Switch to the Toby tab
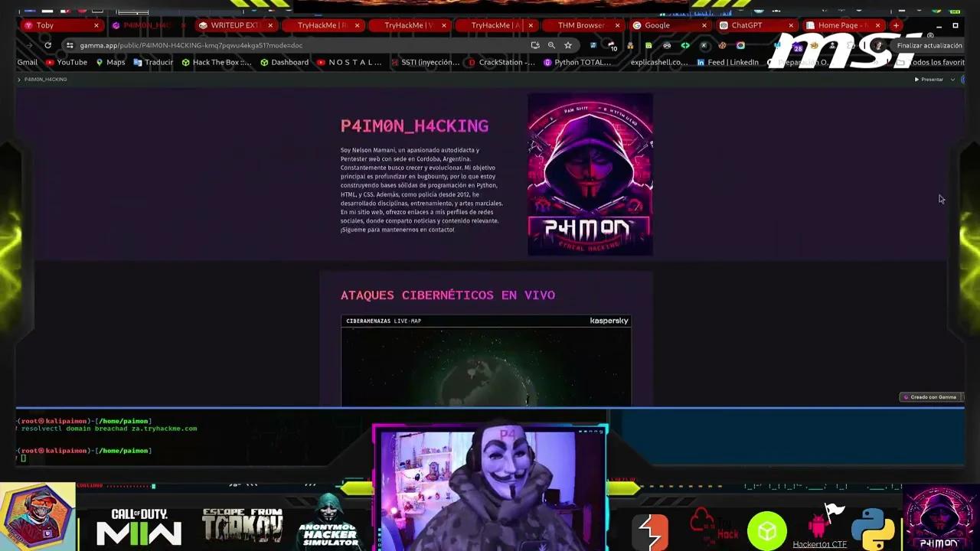 point(62,25)
